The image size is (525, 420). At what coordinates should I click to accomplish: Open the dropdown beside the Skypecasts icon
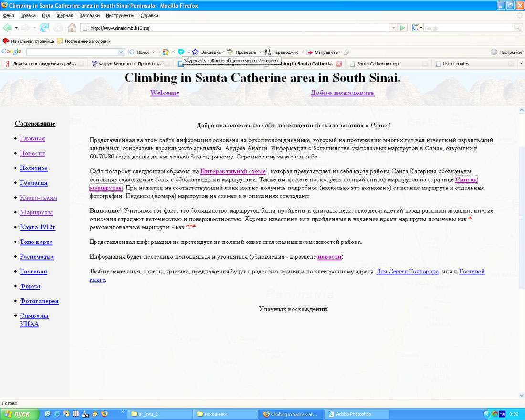coord(188,52)
